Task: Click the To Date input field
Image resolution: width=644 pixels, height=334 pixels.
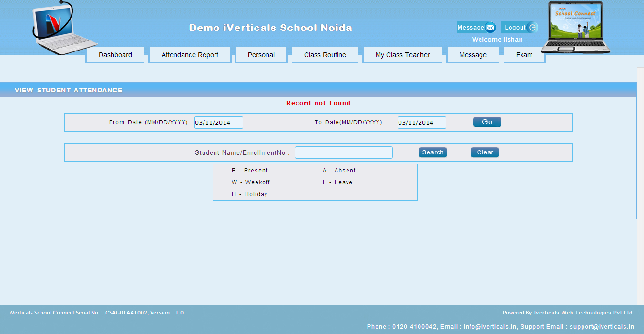Action: pyautogui.click(x=422, y=122)
